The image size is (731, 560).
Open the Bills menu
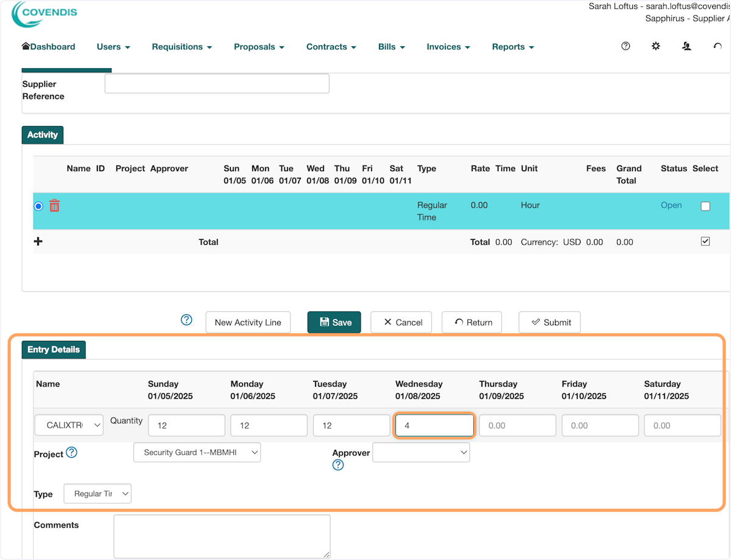[x=391, y=47]
